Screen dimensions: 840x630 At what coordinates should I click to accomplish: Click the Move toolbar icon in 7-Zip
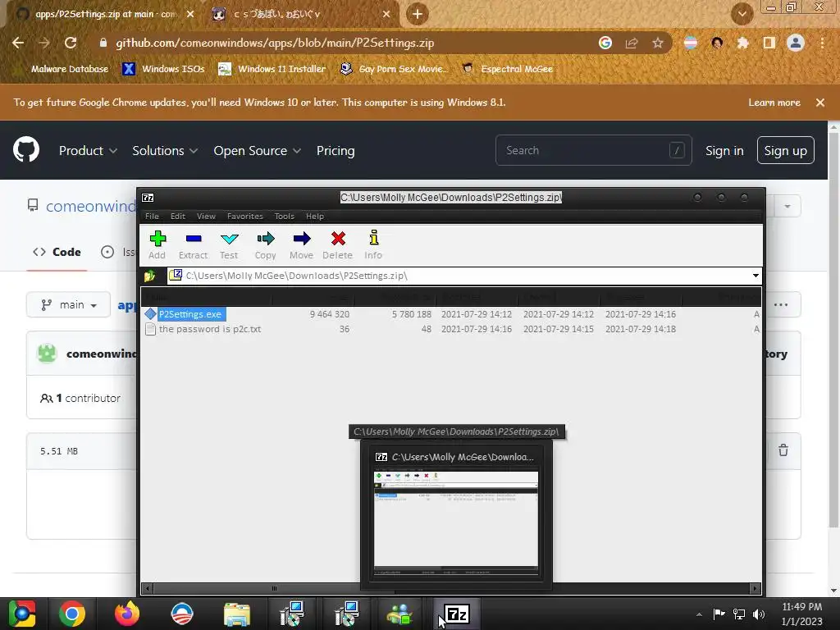point(301,244)
